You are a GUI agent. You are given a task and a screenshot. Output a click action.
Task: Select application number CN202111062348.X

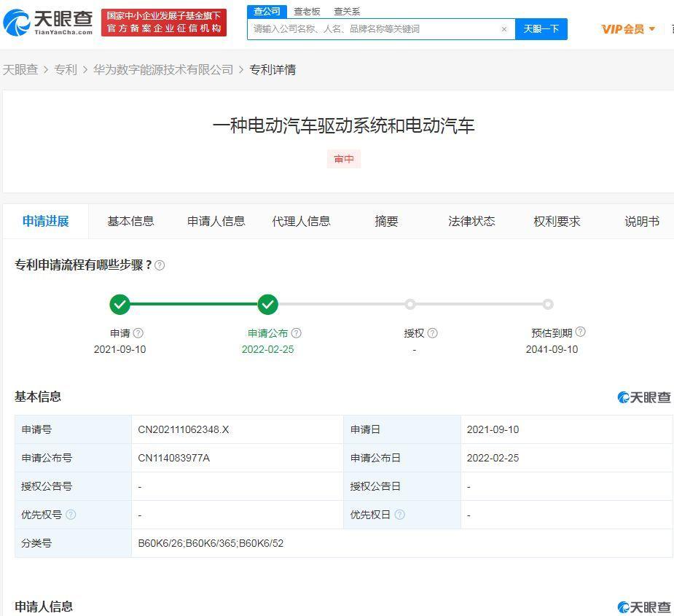coord(184,429)
